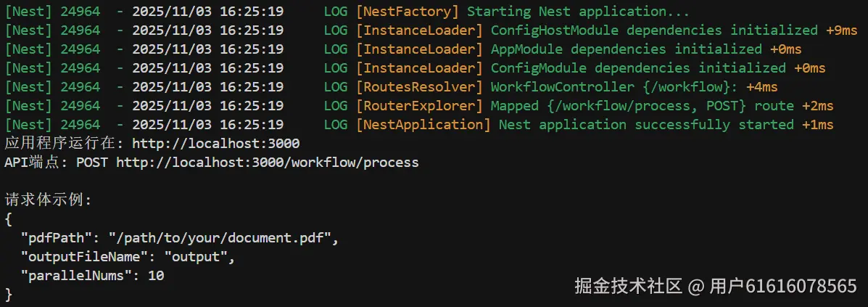Click the Mapped {/workflow/process, POST} route text
Viewport: 868px width, 307px height.
[x=642, y=106]
